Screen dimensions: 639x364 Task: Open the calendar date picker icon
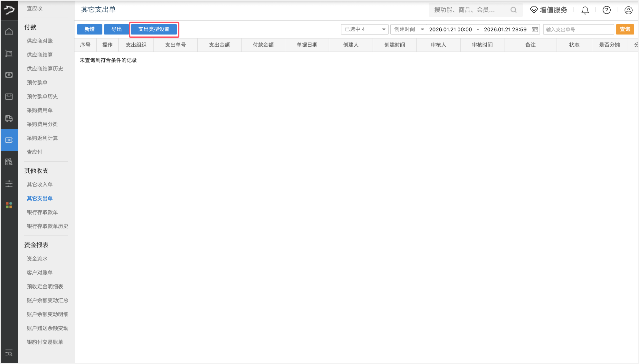(x=535, y=29)
